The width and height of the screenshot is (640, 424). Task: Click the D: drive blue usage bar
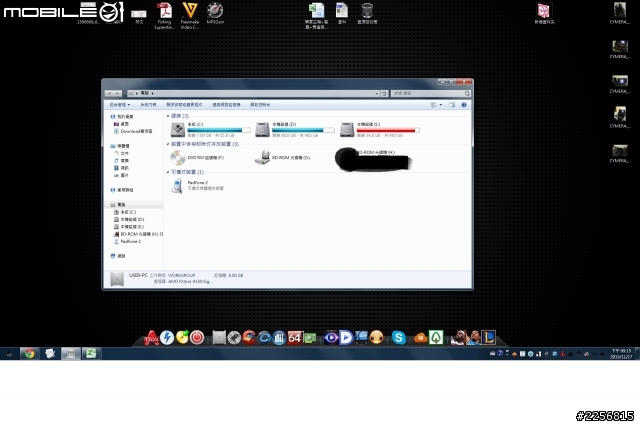(x=303, y=130)
